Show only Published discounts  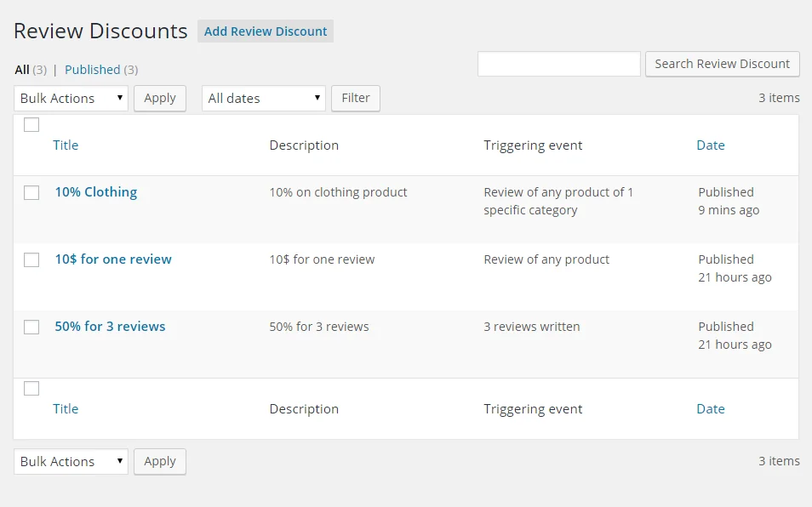(93, 69)
